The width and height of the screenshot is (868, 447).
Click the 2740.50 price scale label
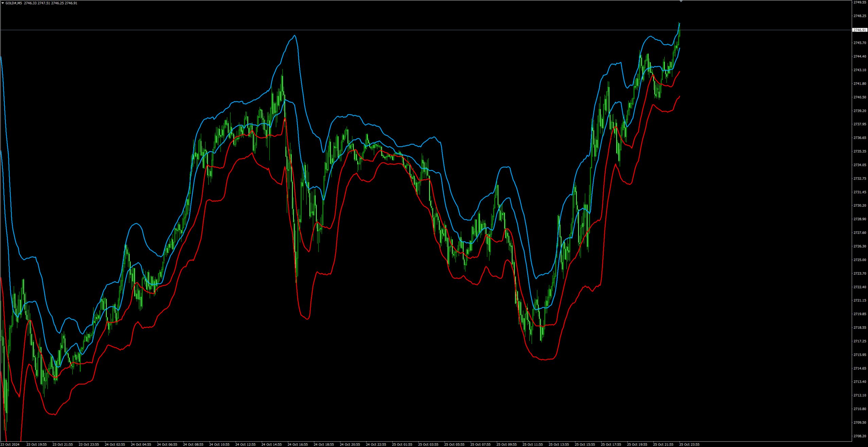pyautogui.click(x=860, y=97)
